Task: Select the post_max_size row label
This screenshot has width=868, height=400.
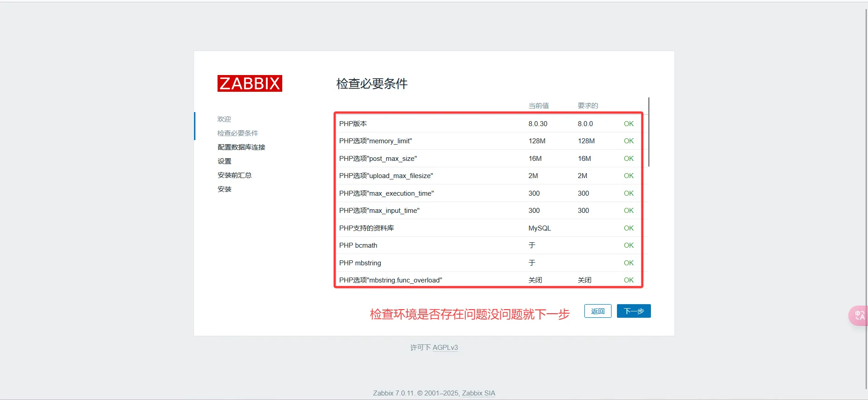Action: click(378, 159)
